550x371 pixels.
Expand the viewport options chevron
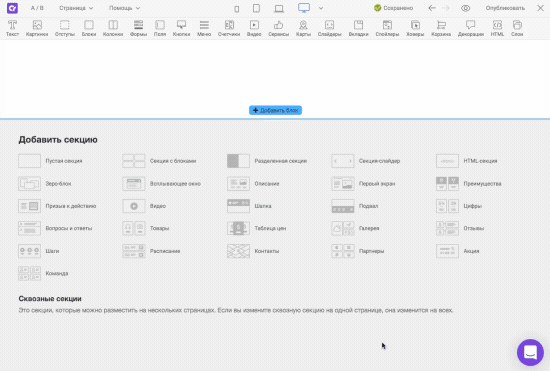coord(321,8)
